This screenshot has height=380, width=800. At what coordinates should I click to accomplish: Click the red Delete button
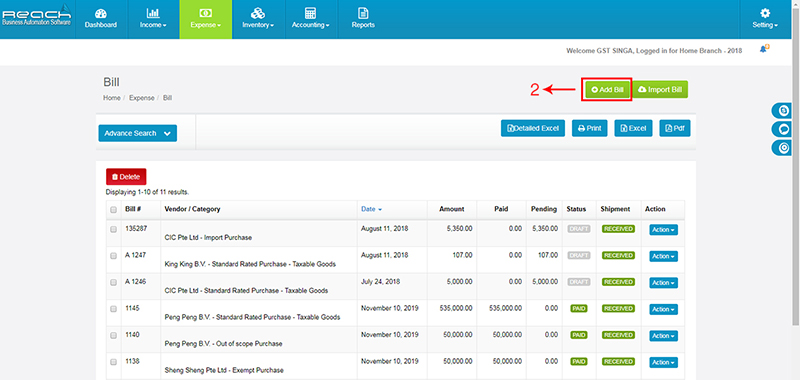pos(126,176)
